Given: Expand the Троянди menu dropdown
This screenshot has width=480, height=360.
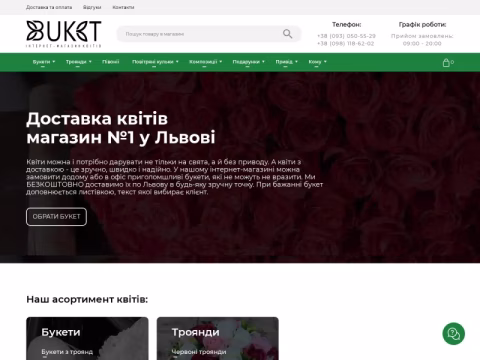Looking at the screenshot, I should (x=78, y=62).
